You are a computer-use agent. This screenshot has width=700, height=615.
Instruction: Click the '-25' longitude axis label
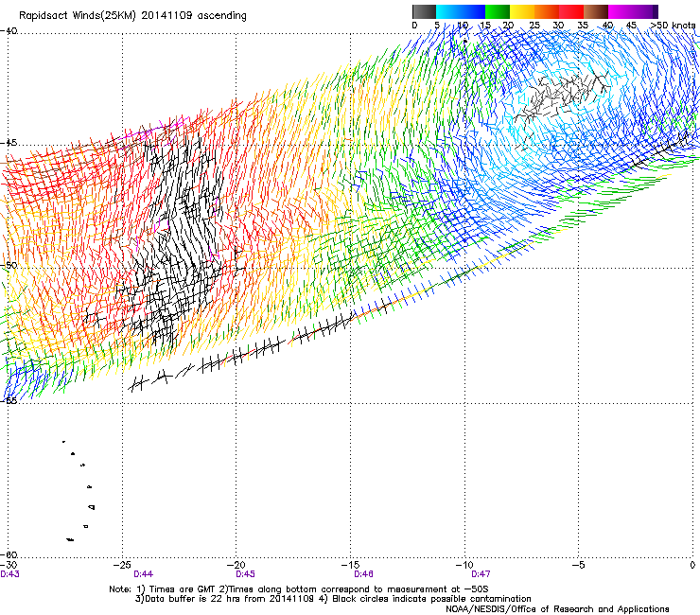122,565
